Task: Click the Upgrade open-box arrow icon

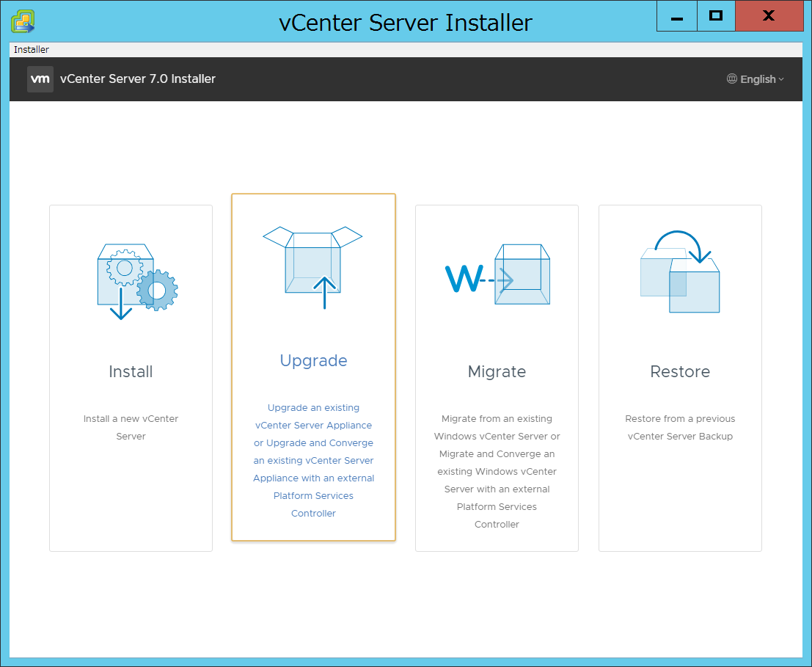Action: [x=312, y=267]
